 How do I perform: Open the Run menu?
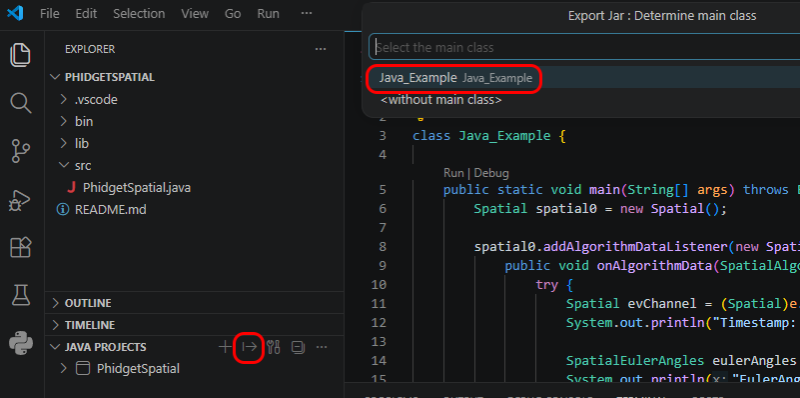(x=268, y=14)
